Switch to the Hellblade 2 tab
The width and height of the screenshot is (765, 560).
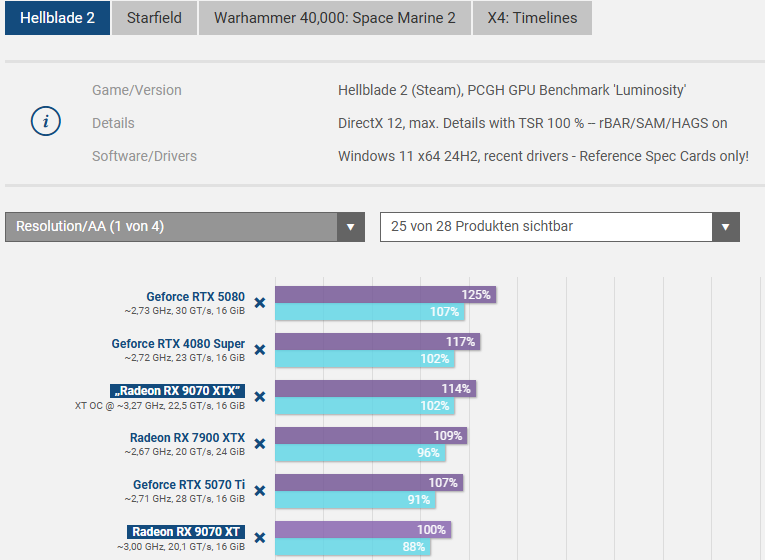57,18
